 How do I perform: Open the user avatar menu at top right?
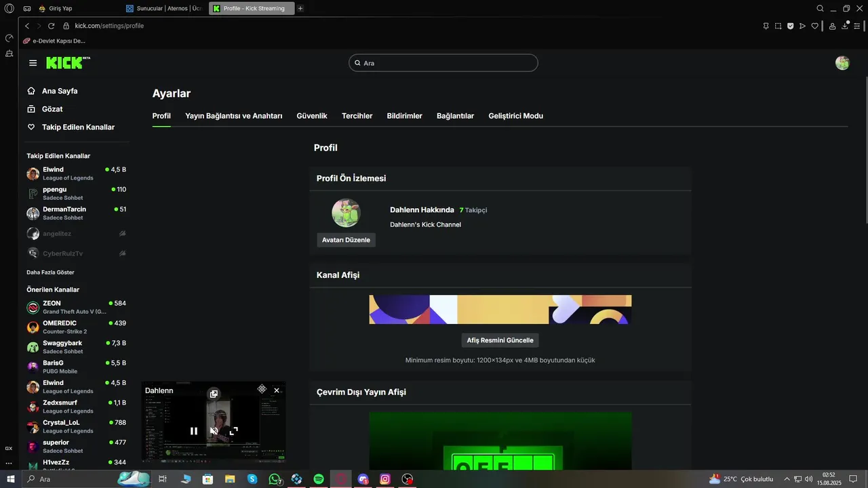pos(842,63)
